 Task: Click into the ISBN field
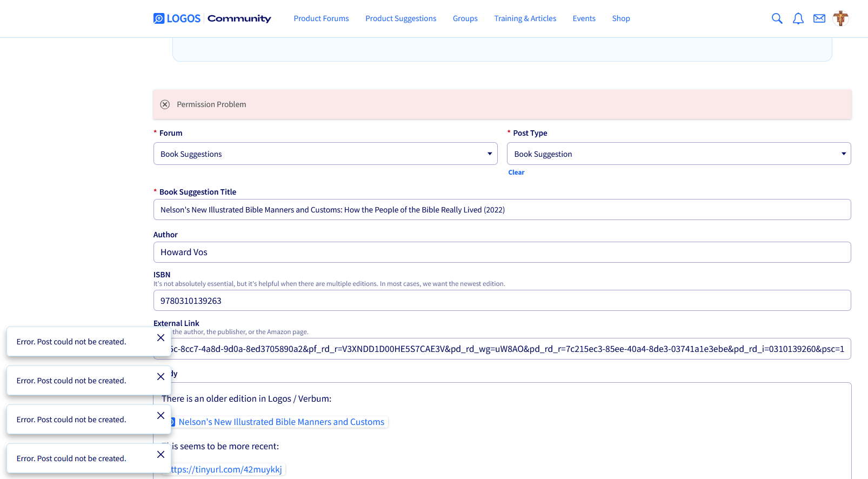point(502,301)
